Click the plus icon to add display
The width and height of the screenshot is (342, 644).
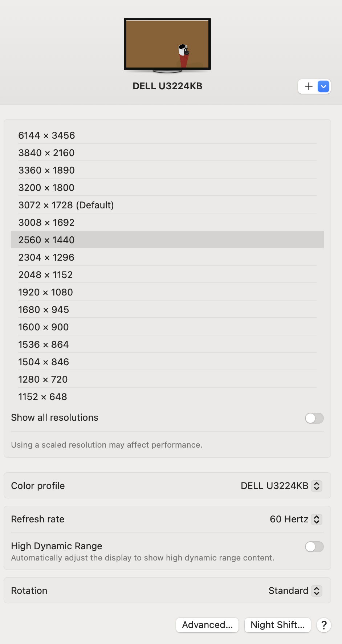308,86
